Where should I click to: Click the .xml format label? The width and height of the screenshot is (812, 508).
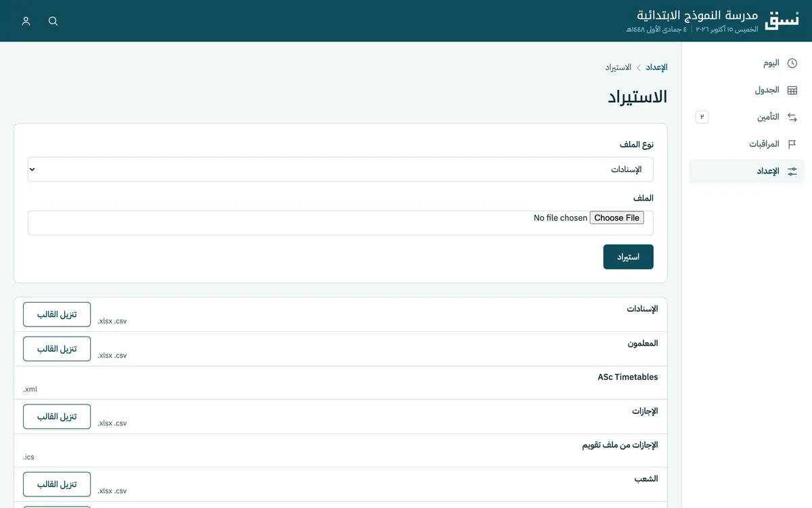tap(30, 389)
